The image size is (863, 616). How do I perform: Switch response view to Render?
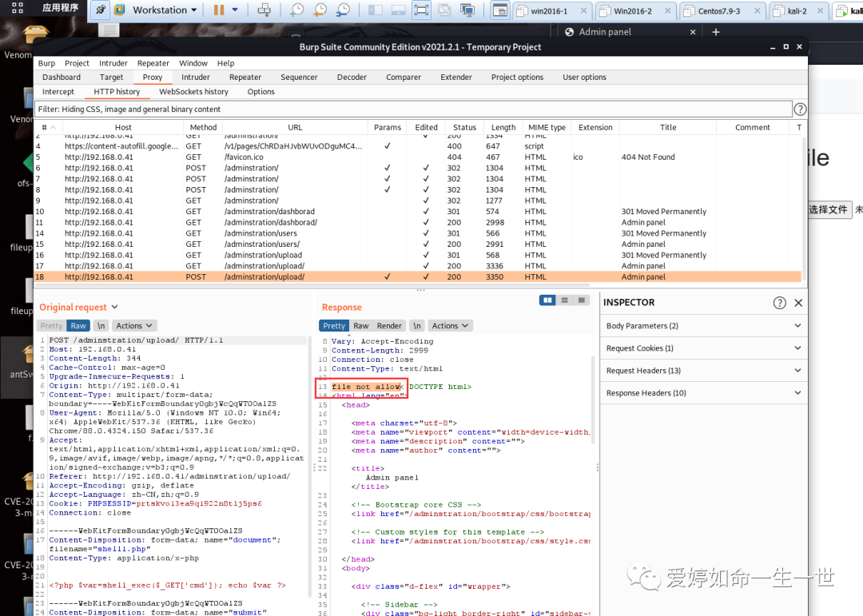point(389,326)
